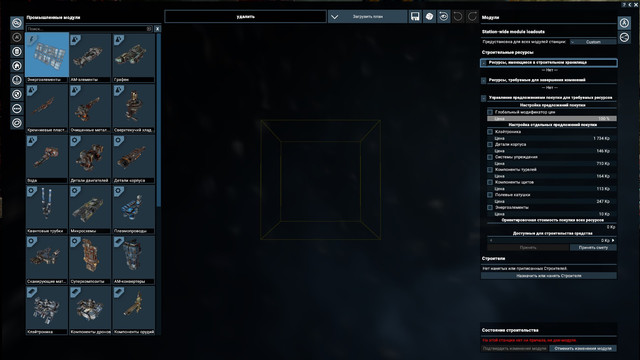This screenshot has width=640, height=360.
Task: Open the connection modules category with the bar icon
Action: pyautogui.click(x=17, y=109)
